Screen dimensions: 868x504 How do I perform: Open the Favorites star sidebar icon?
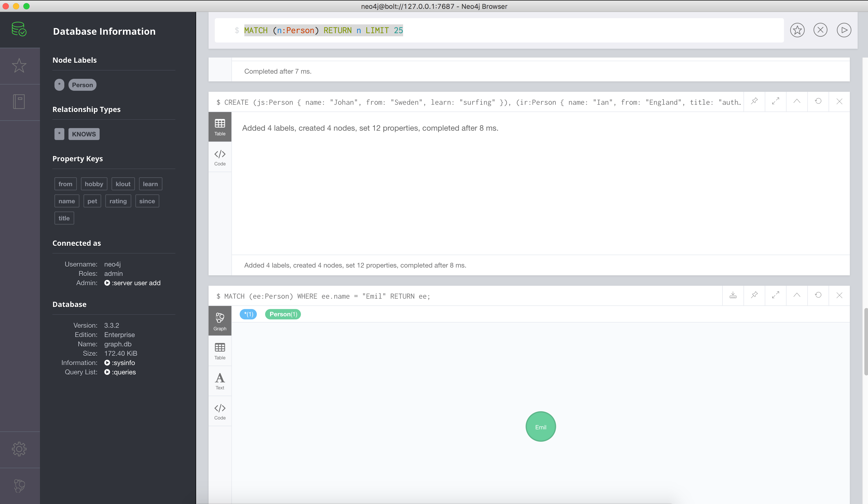[19, 66]
